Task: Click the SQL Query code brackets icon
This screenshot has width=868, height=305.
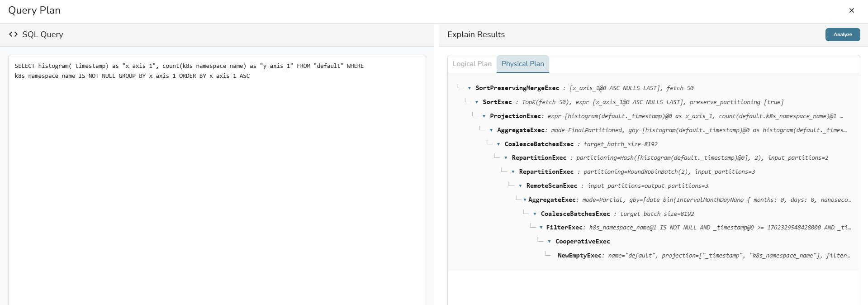Action: (x=13, y=34)
